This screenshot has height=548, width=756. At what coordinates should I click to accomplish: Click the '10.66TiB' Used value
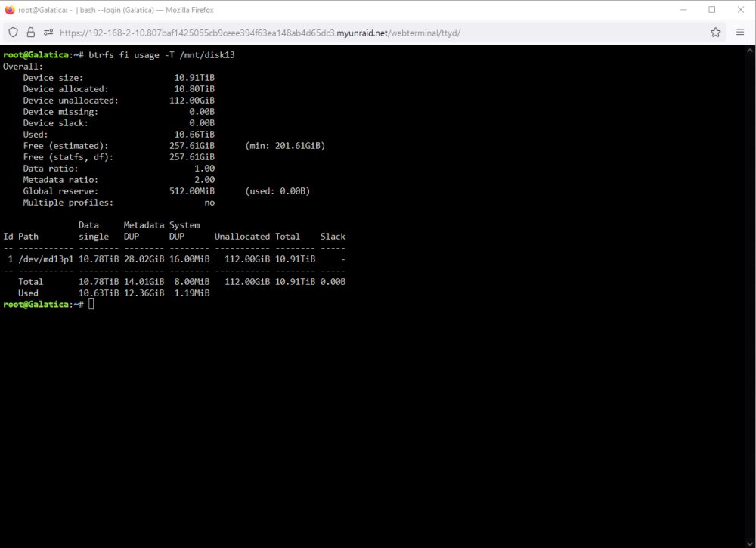(194, 135)
